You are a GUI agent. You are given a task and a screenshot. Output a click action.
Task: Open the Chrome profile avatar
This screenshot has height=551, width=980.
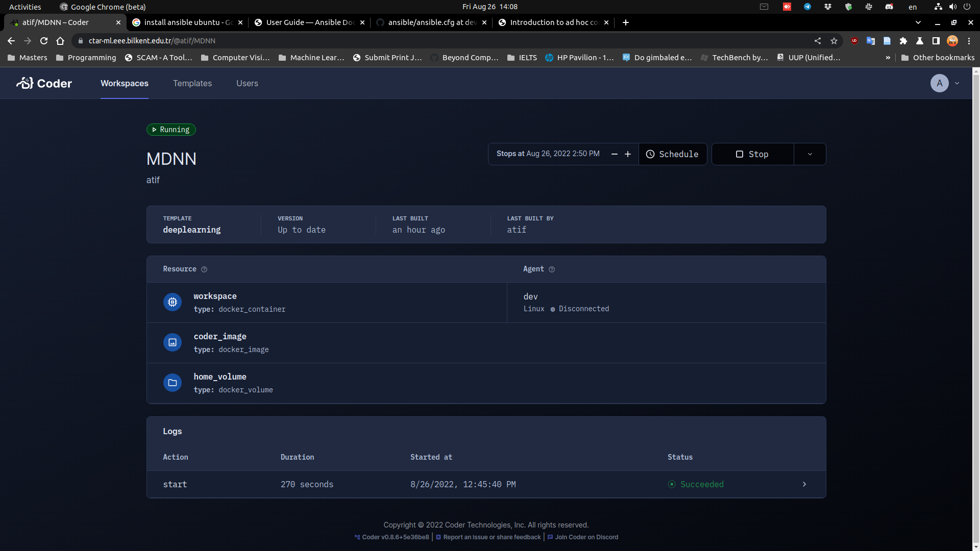[x=952, y=41]
